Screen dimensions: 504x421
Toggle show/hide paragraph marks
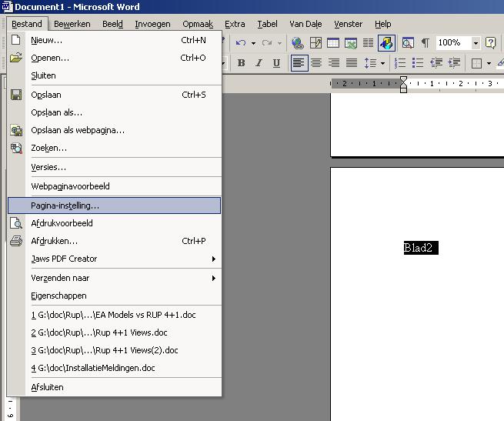click(425, 43)
